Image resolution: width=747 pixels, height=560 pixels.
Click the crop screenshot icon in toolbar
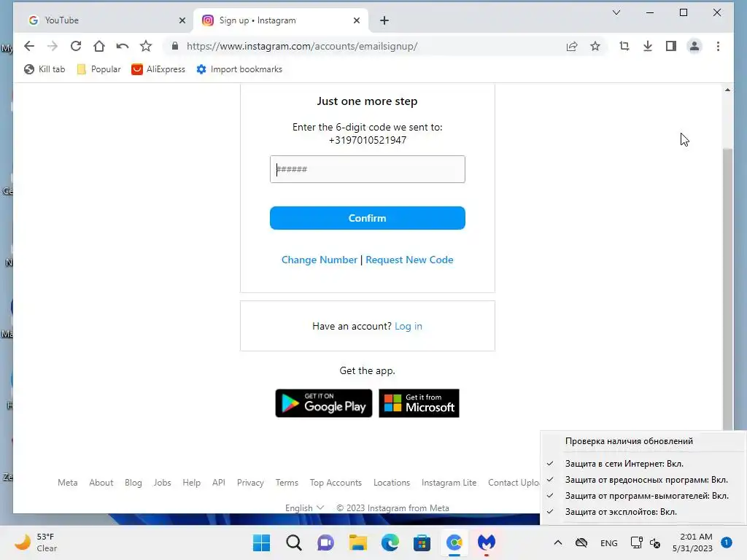click(624, 46)
